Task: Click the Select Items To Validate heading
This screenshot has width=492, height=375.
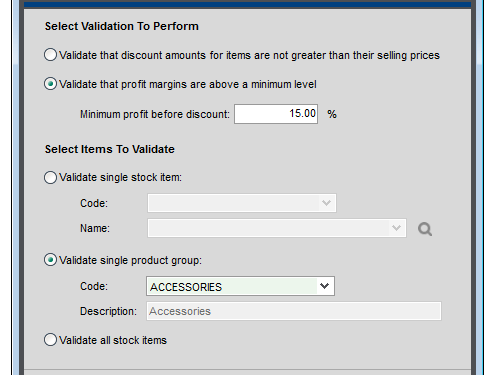Action: 110,149
